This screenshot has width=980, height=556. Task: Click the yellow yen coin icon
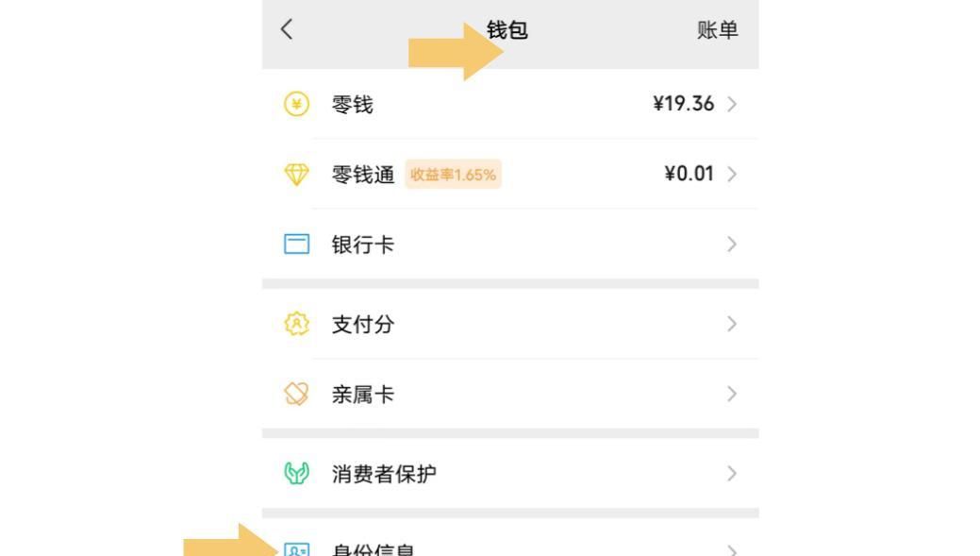(296, 105)
